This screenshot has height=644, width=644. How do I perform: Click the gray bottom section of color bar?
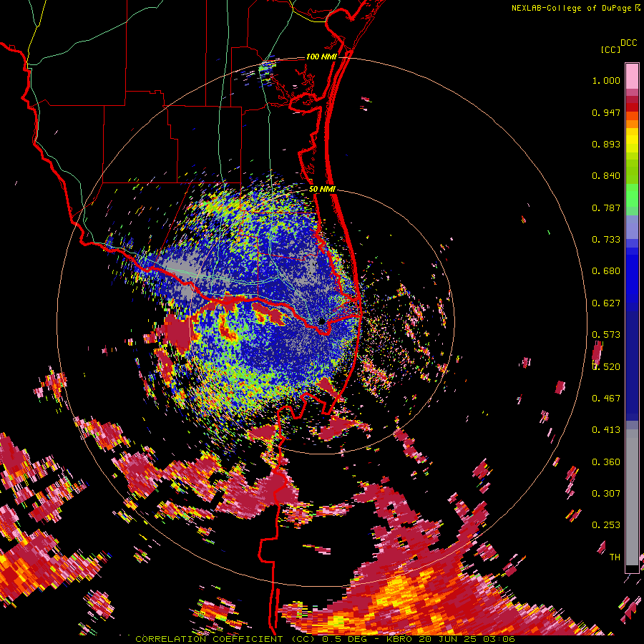tap(632, 497)
